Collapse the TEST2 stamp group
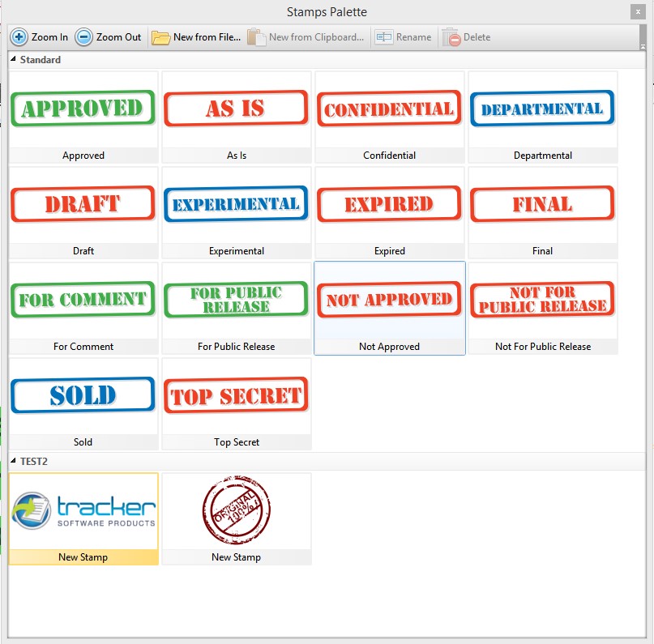 pyautogui.click(x=13, y=461)
